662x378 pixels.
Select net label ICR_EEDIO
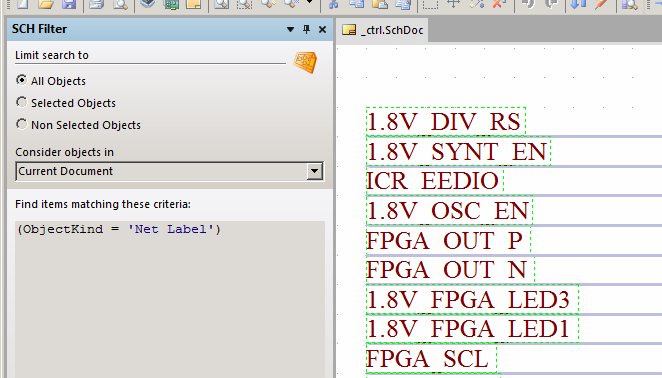(x=434, y=181)
